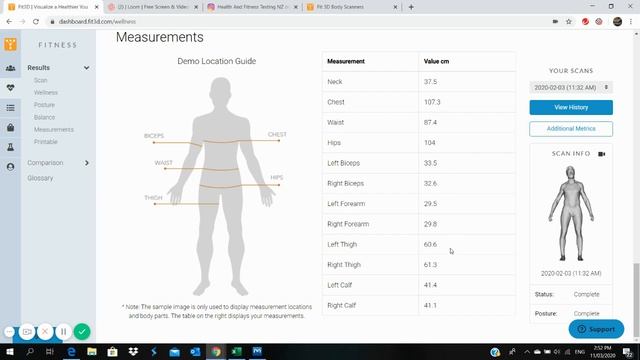Open the account profile sidebar icon
This screenshot has height=360, width=640.
click(x=11, y=167)
